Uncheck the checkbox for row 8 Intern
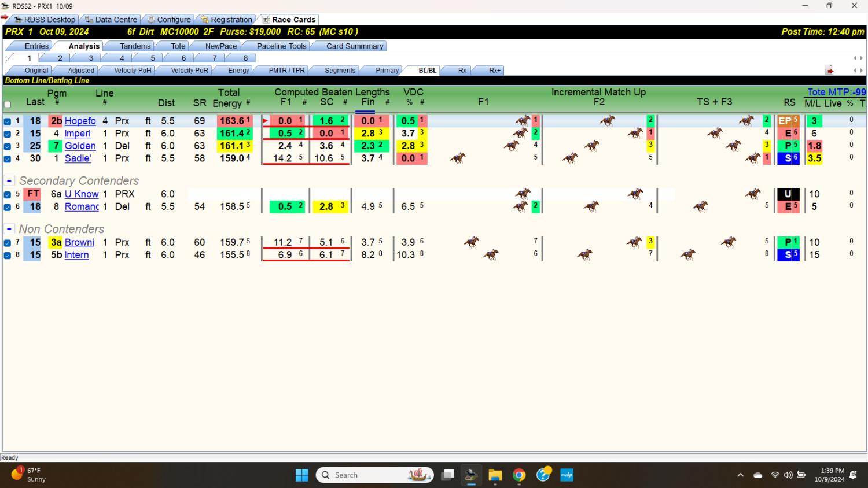Viewport: 868px width, 488px height. pos(8,256)
